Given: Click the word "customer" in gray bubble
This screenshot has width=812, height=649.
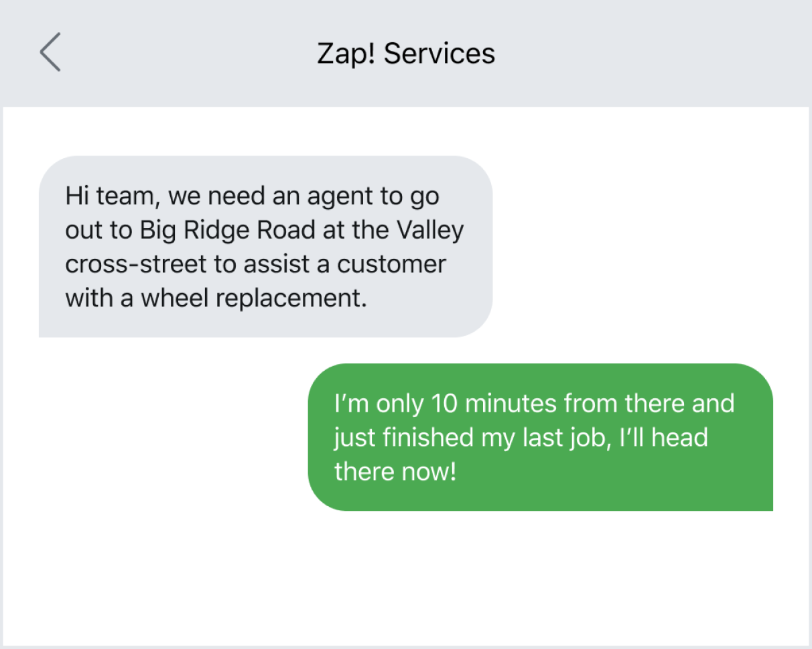Looking at the screenshot, I should tap(391, 264).
